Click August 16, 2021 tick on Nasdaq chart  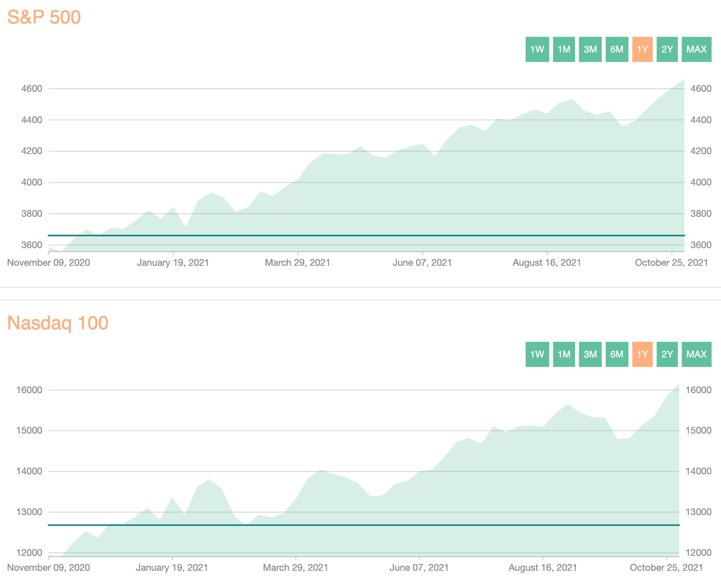click(543, 567)
